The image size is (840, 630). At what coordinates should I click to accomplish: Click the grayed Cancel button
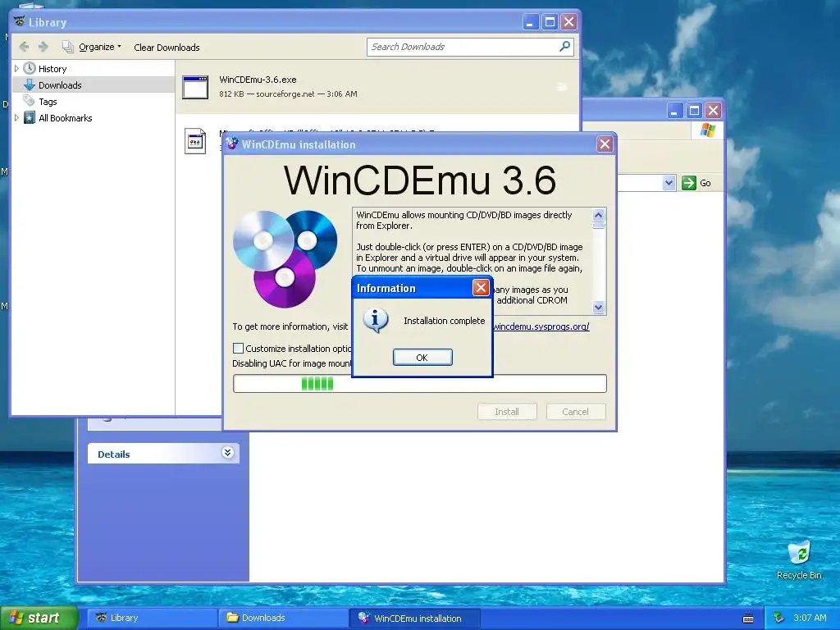[575, 412]
